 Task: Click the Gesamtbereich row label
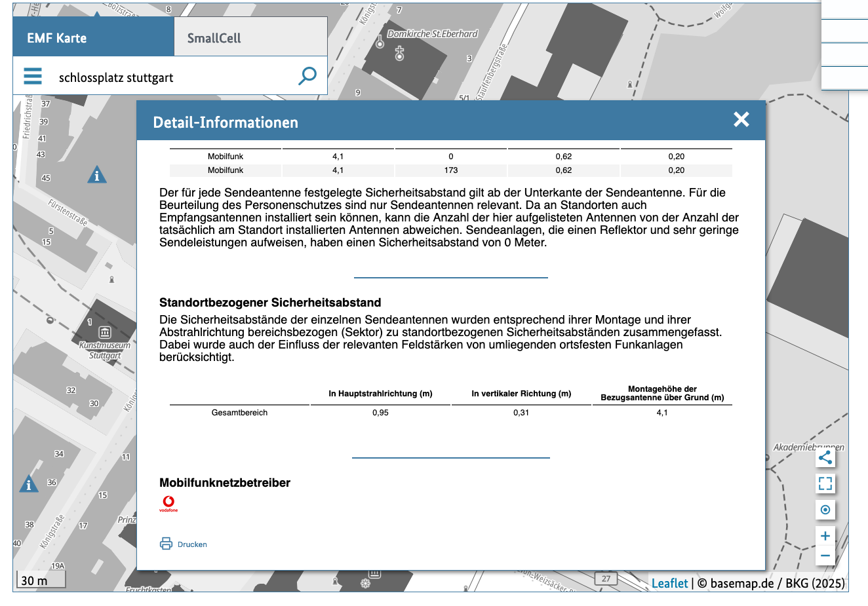[239, 413]
